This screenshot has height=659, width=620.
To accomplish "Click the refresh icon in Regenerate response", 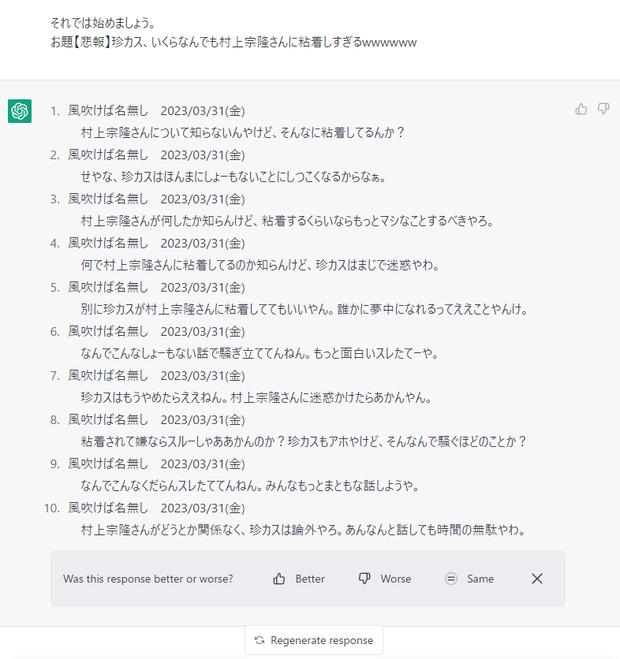I will coord(259,640).
